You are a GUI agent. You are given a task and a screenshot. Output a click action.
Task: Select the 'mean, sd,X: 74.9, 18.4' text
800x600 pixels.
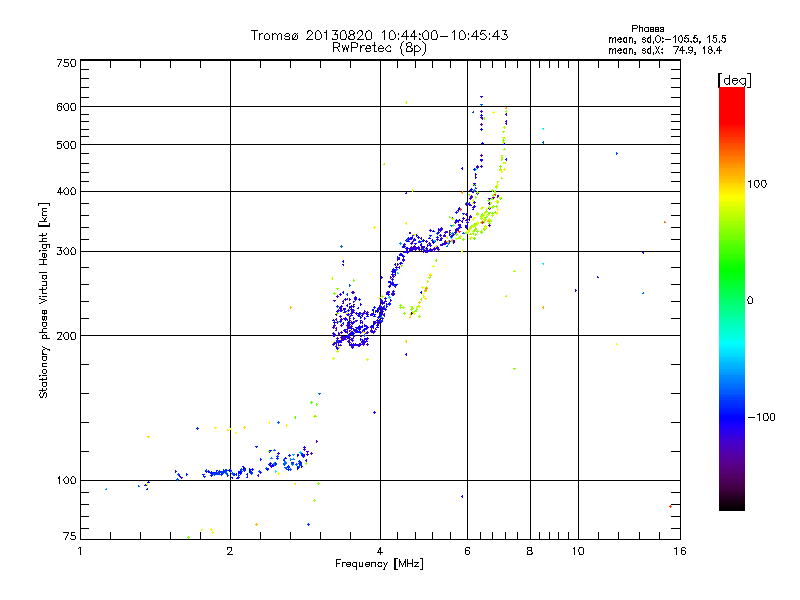tap(665, 51)
